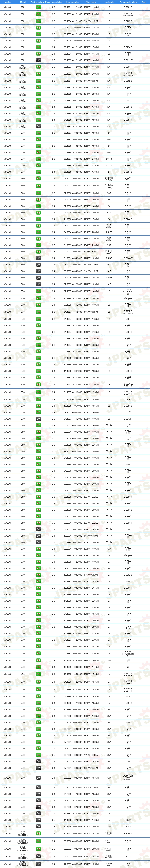The width and height of the screenshot is (150, 868).
Task: Click diesel ON icon in V70 96kW / 131KM row
Action: [x=39, y=768]
